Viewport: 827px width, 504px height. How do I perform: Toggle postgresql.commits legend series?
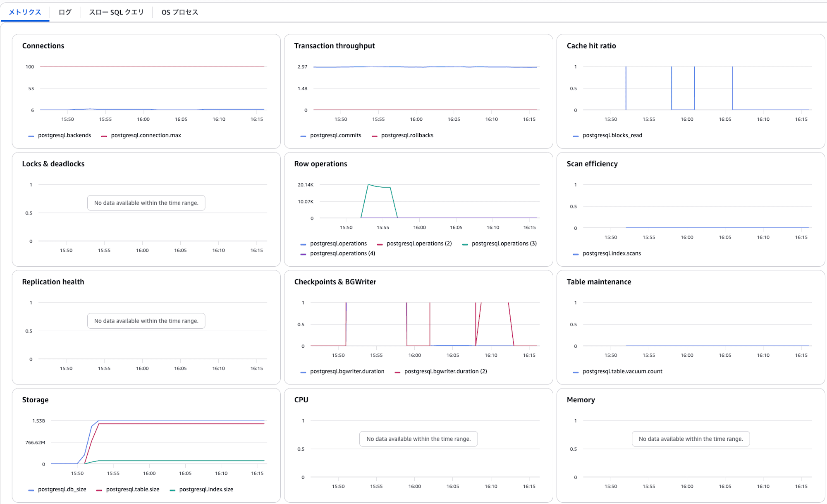[x=331, y=135]
